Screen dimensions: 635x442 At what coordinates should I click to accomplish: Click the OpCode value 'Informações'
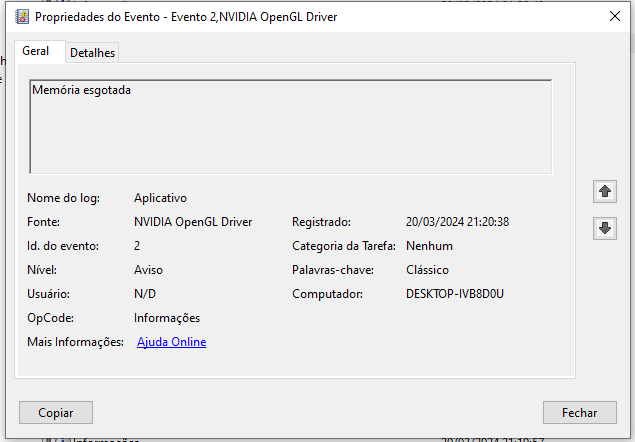click(x=167, y=318)
